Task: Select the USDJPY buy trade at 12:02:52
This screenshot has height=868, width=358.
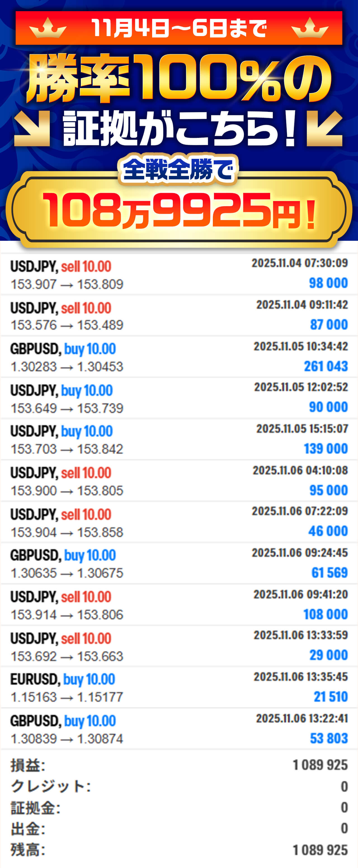Action: [x=179, y=398]
